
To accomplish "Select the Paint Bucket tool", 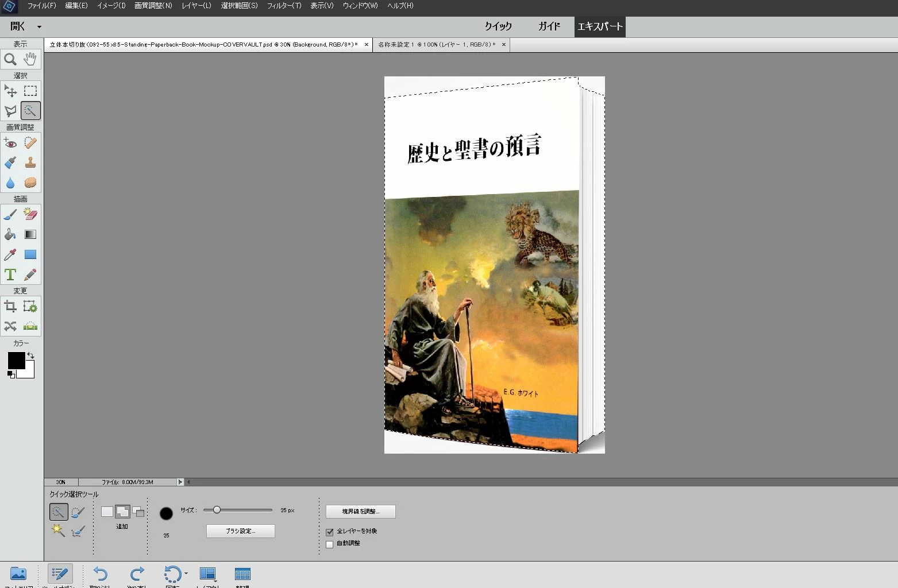I will (x=10, y=234).
